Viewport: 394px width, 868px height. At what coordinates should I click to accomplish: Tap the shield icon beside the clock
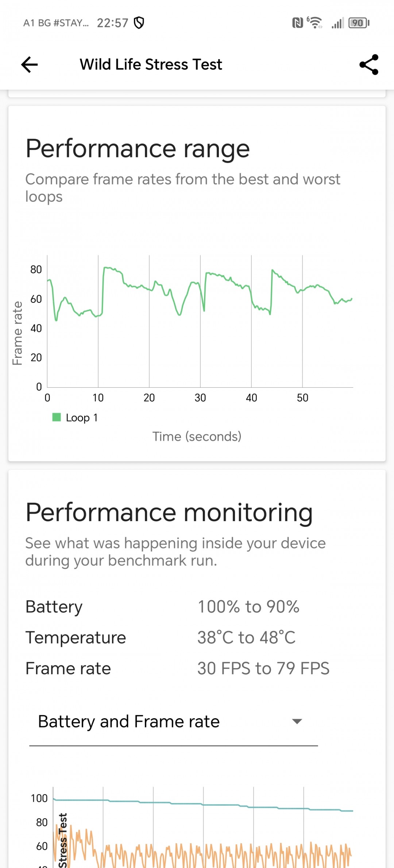[x=139, y=23]
